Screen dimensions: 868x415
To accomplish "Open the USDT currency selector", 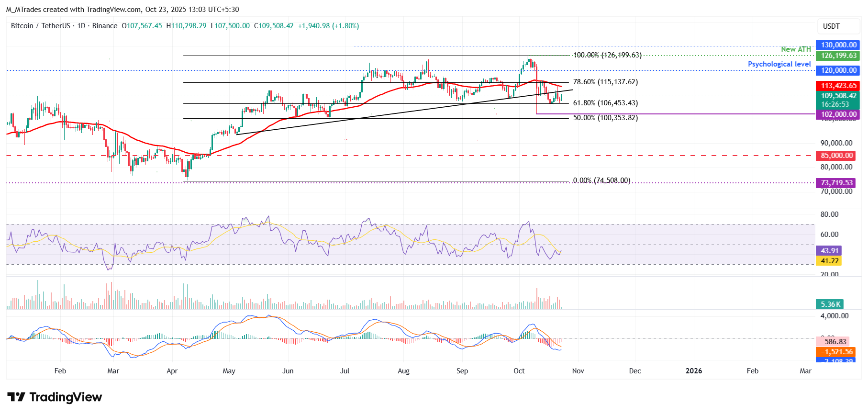I will (831, 26).
